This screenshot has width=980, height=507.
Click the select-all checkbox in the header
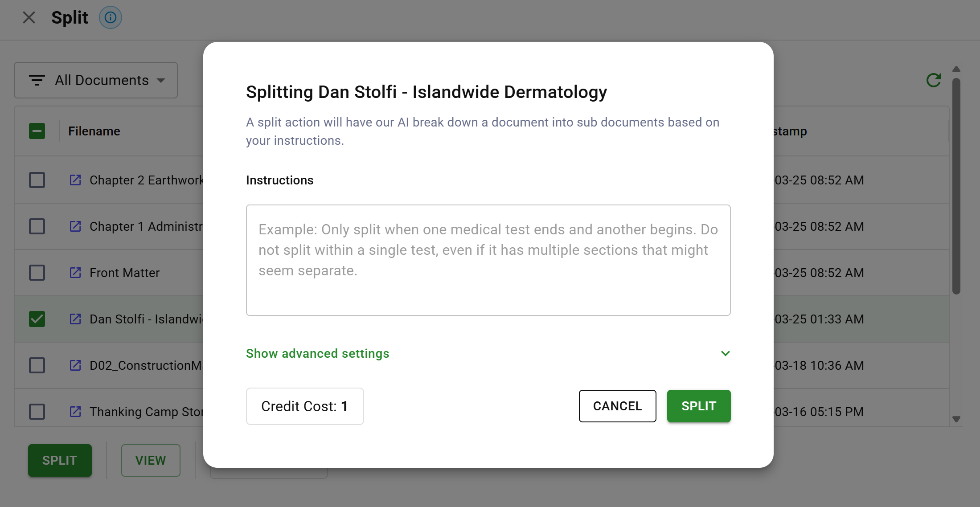(37, 131)
